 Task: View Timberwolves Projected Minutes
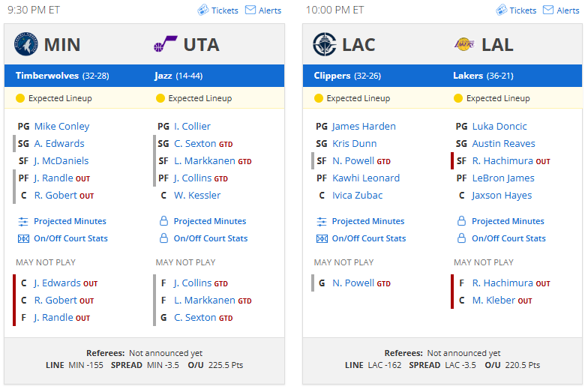click(x=70, y=221)
